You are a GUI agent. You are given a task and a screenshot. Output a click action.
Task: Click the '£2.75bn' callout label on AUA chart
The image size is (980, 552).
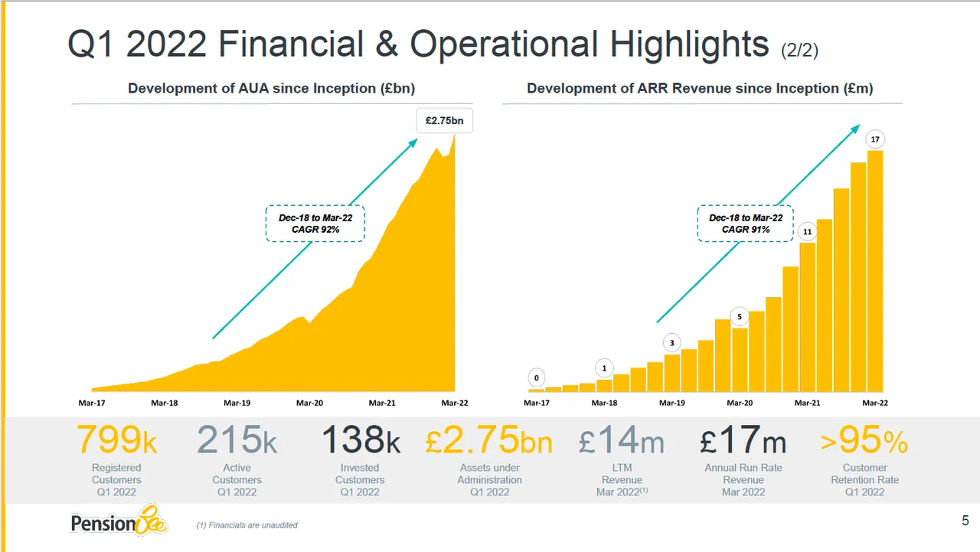pos(445,120)
